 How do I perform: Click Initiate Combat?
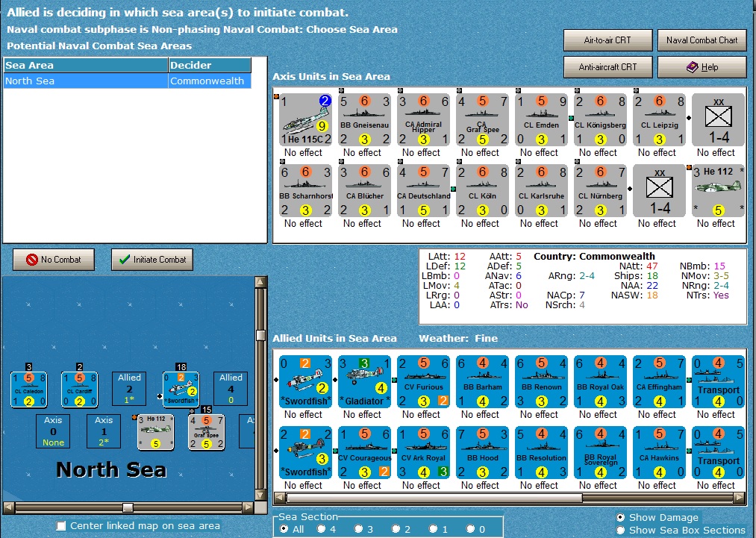pyautogui.click(x=152, y=260)
